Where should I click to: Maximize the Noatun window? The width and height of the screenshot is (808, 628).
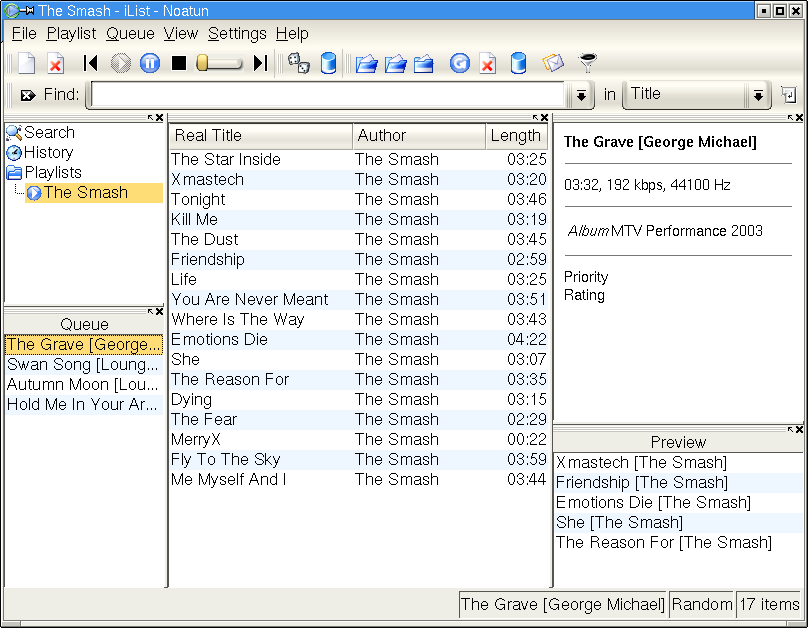[x=780, y=10]
